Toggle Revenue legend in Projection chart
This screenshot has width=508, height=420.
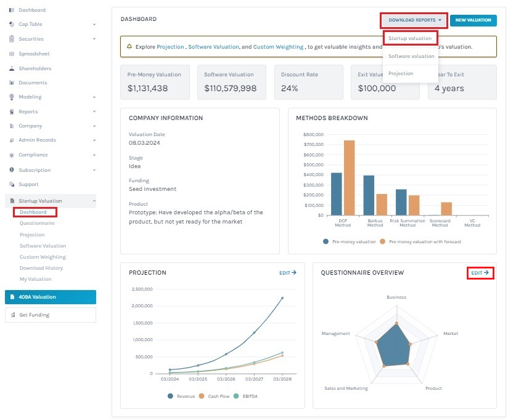coord(181,396)
